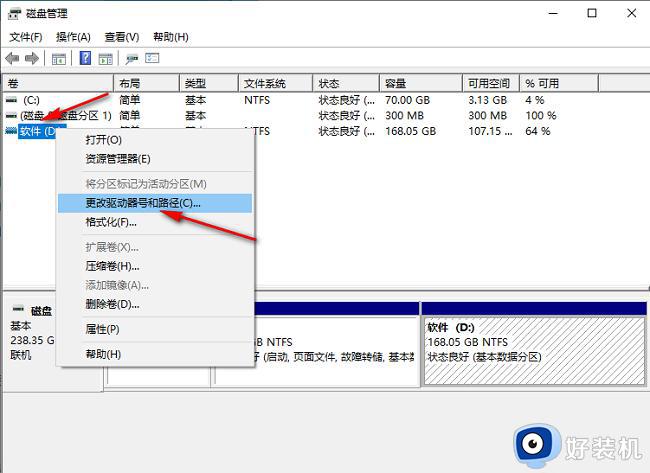The width and height of the screenshot is (650, 473).
Task: Click the drive icon beside 软件 (D:) row
Action: pyautogui.click(x=11, y=131)
